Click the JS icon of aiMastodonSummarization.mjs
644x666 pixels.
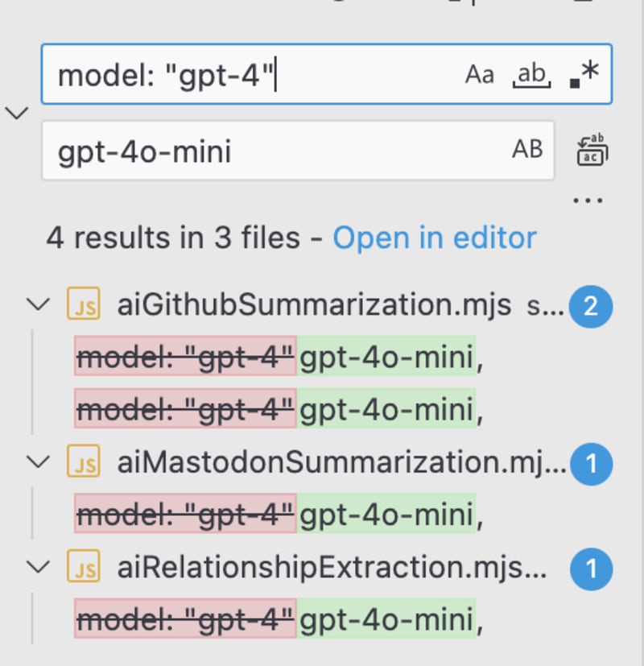point(84,461)
